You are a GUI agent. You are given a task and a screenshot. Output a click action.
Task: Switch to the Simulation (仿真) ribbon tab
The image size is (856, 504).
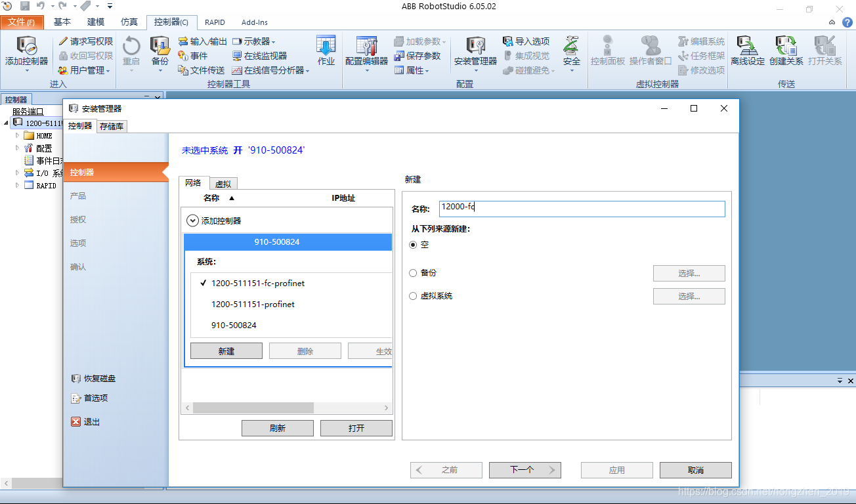pyautogui.click(x=129, y=22)
